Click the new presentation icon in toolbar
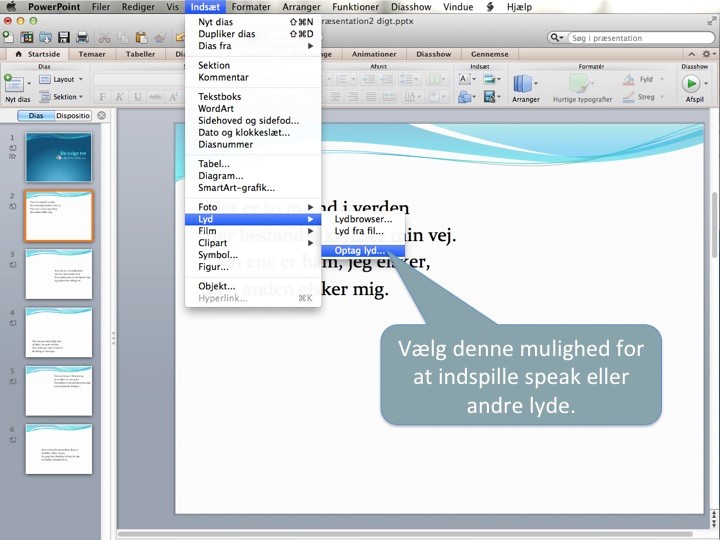The width and height of the screenshot is (720, 540). 9,37
